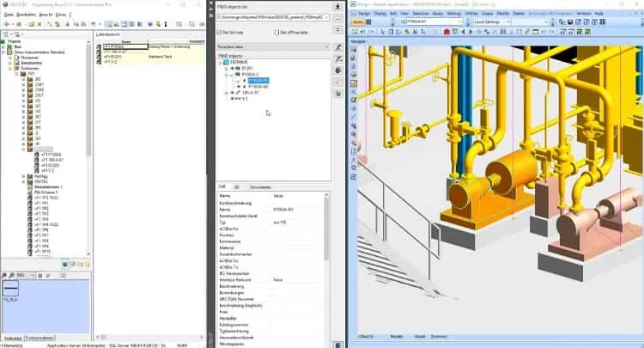Select the highlighted P1502A nozzle item in P&ID tree
The image size is (644, 348).
[258, 81]
